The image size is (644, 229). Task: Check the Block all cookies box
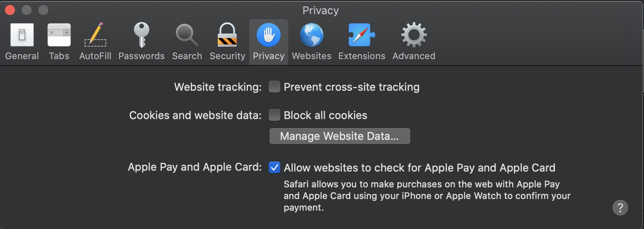275,115
